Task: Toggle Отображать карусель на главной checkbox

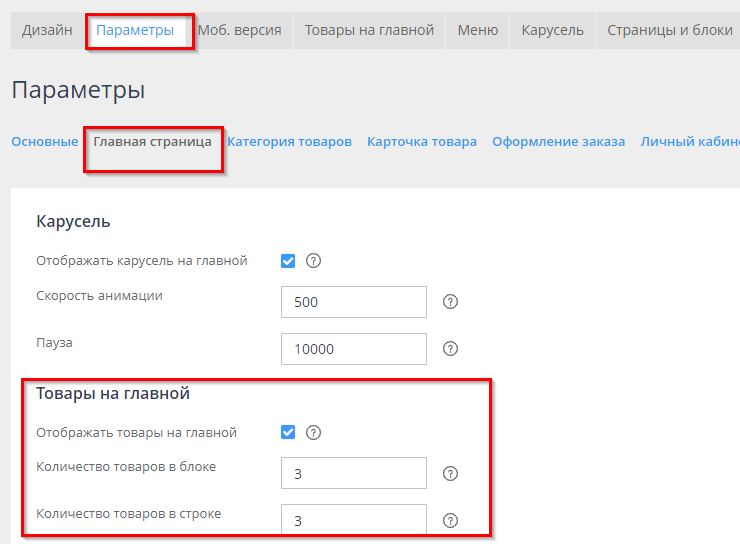Action: (288, 261)
